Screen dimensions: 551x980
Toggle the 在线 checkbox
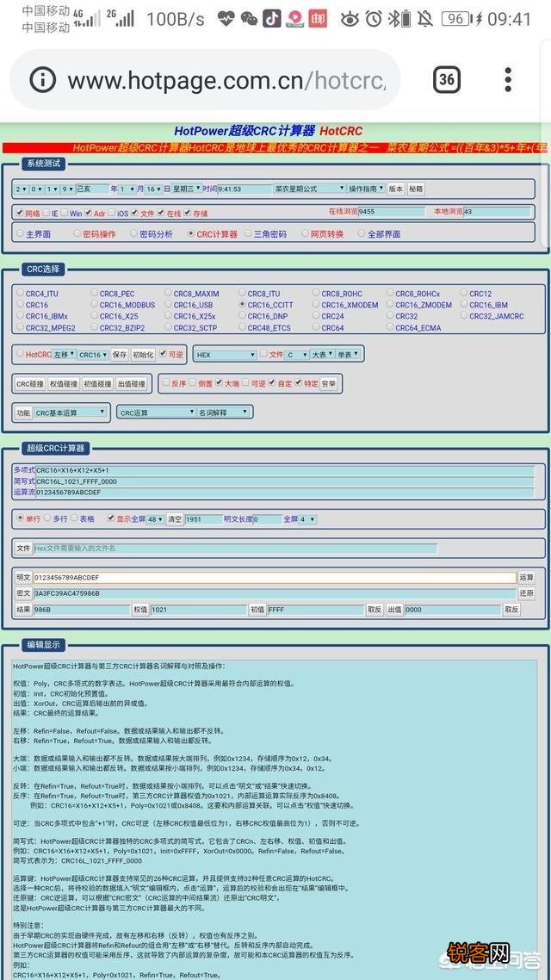click(161, 213)
